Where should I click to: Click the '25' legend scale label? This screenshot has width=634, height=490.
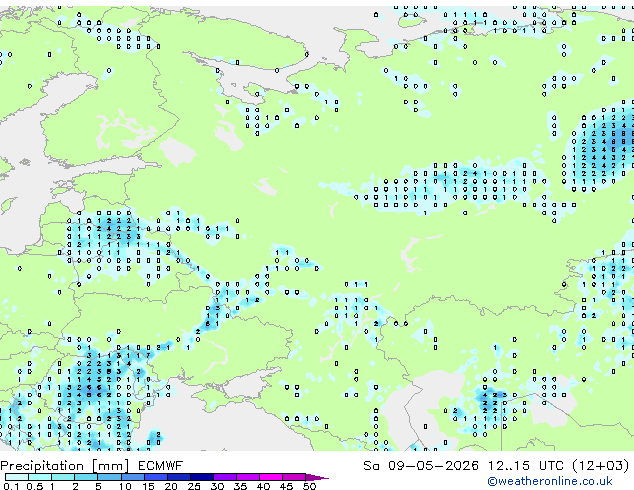194,486
